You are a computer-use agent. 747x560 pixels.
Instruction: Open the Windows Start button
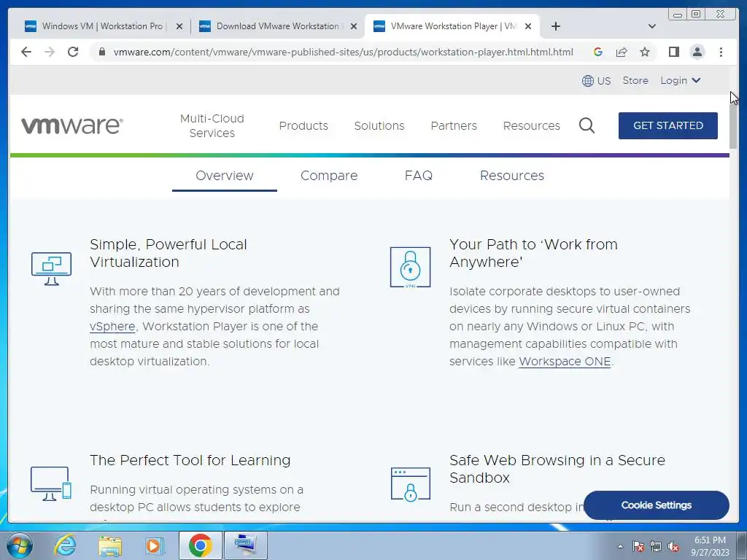click(20, 545)
